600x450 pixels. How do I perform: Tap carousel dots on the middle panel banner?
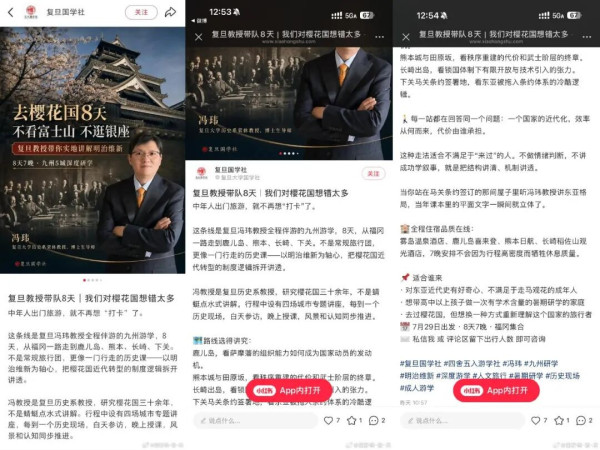(x=289, y=153)
